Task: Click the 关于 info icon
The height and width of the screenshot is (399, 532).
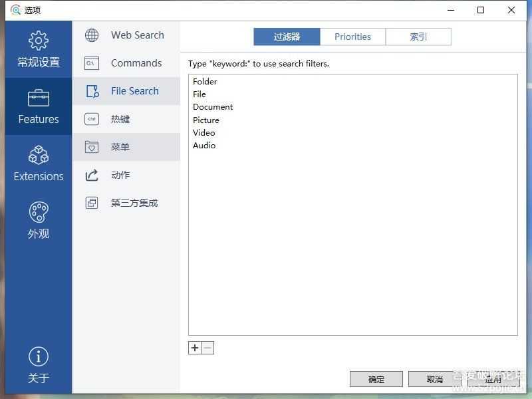Action: tap(39, 357)
